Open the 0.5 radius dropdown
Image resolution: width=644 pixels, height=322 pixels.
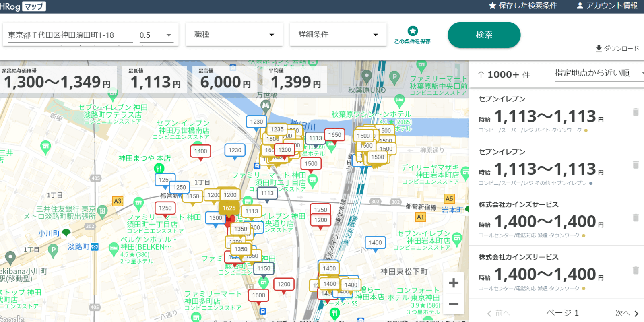click(x=156, y=35)
